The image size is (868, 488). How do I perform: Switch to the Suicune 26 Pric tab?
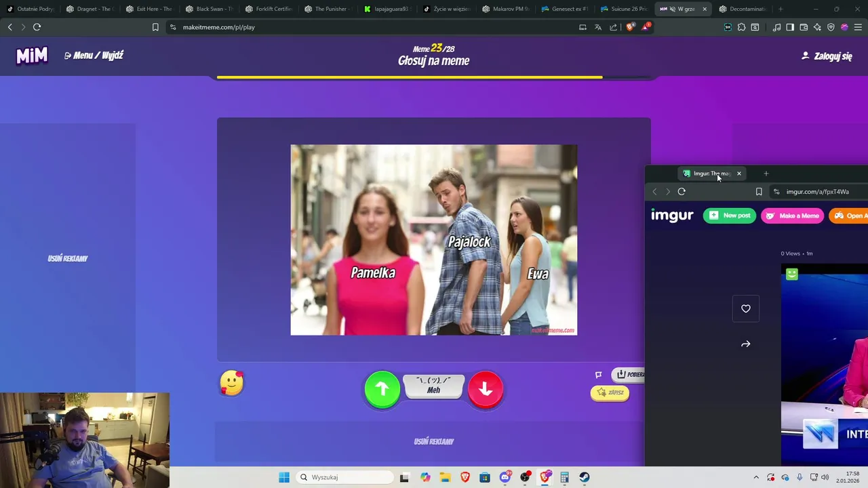(625, 9)
